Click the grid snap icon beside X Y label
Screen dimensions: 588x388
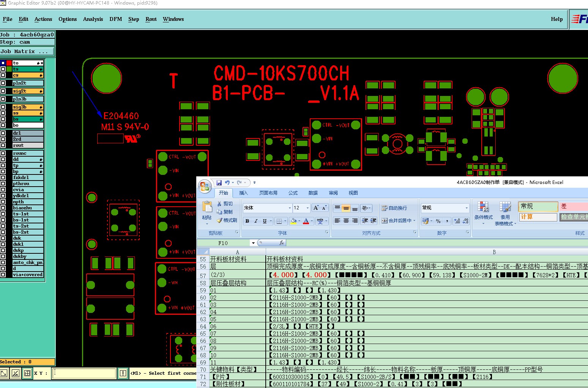(x=27, y=373)
